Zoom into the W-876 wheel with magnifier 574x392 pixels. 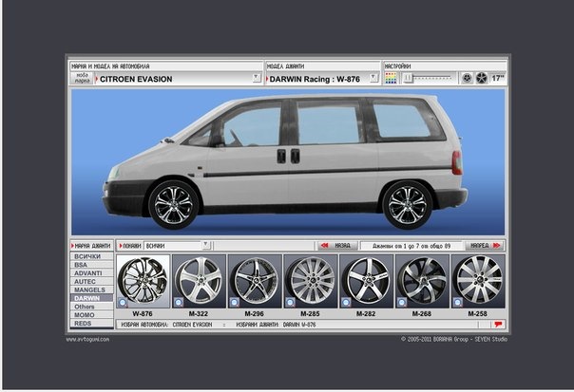point(123,303)
